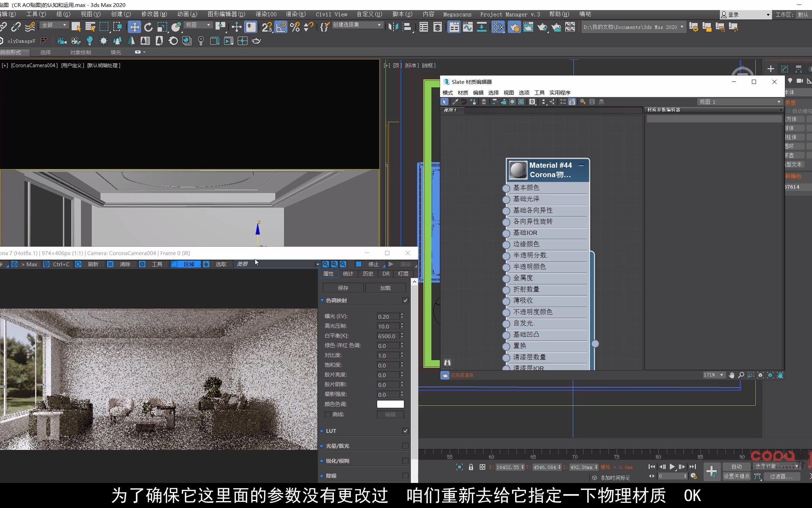Zoom in on Corona frame buffer
This screenshot has width=812, height=508.
pyautogui.click(x=325, y=264)
